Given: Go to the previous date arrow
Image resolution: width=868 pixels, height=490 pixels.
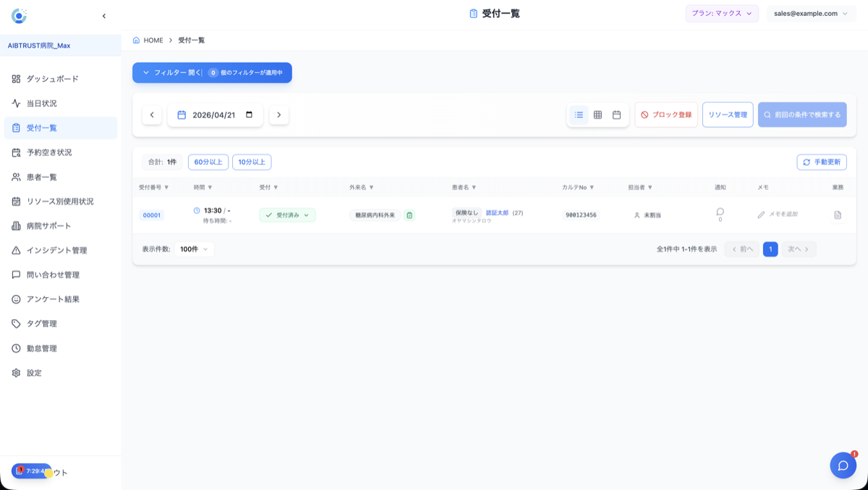Looking at the screenshot, I should point(152,115).
